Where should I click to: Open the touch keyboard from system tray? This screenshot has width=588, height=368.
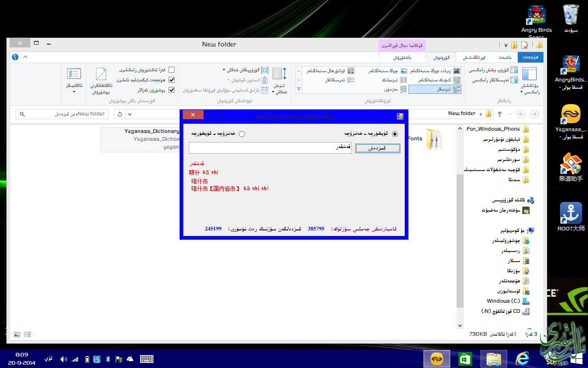(147, 359)
